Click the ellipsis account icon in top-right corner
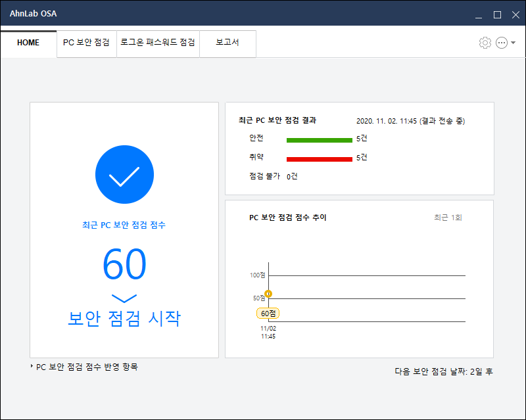The height and width of the screenshot is (420, 526). tap(501, 42)
